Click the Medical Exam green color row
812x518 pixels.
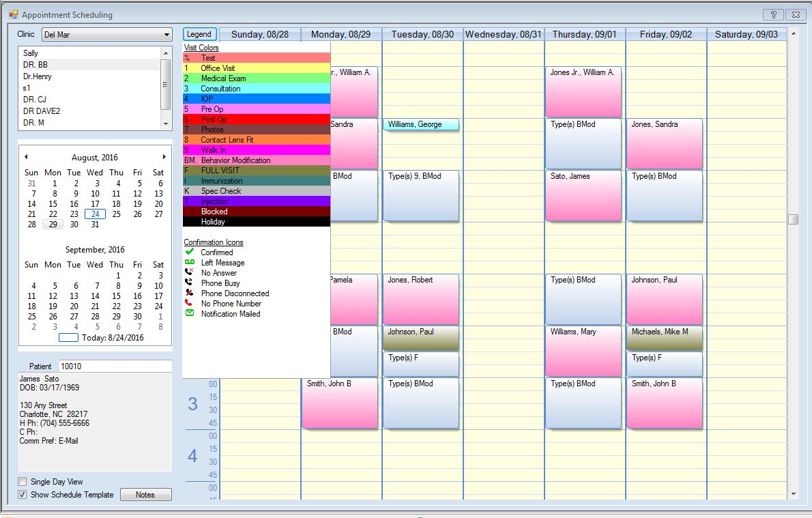click(x=257, y=78)
